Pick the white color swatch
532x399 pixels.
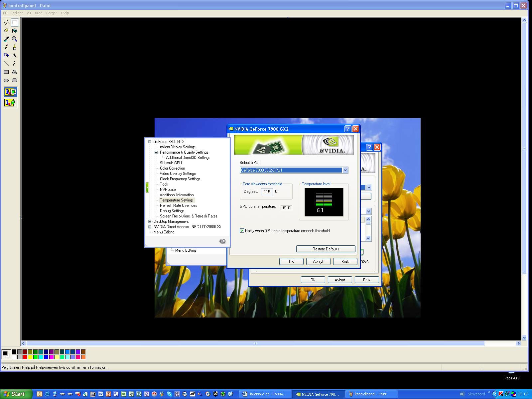(x=14, y=357)
